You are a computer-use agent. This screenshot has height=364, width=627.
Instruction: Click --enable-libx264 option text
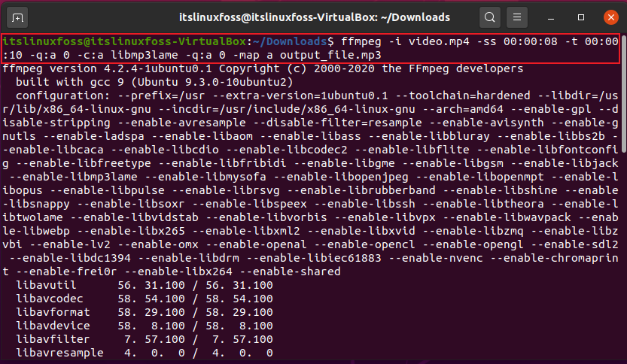(x=178, y=271)
